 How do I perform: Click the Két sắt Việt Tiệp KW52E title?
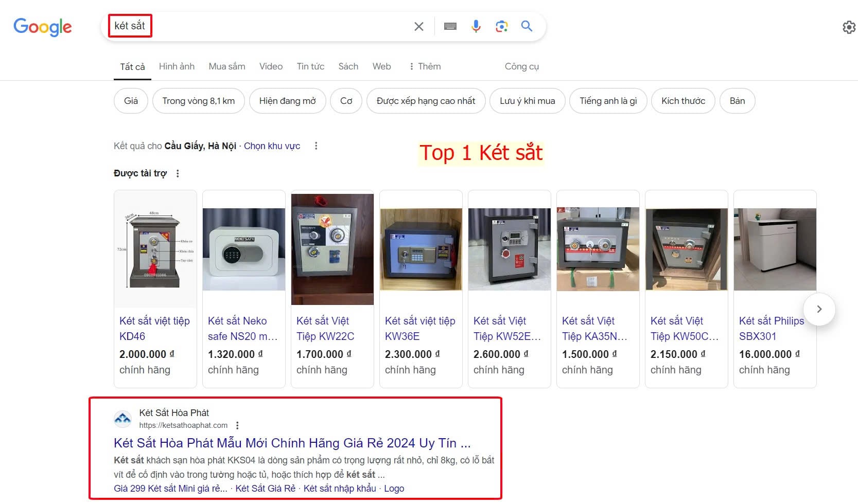point(507,329)
